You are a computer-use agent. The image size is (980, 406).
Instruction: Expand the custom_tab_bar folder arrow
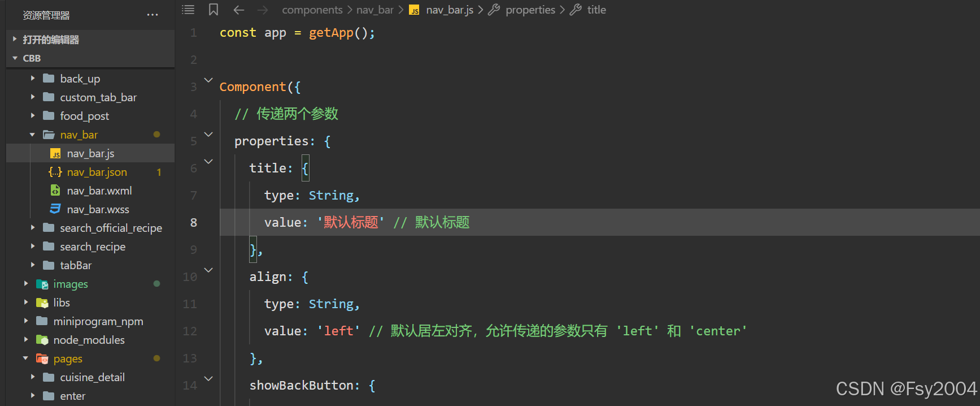click(x=33, y=97)
